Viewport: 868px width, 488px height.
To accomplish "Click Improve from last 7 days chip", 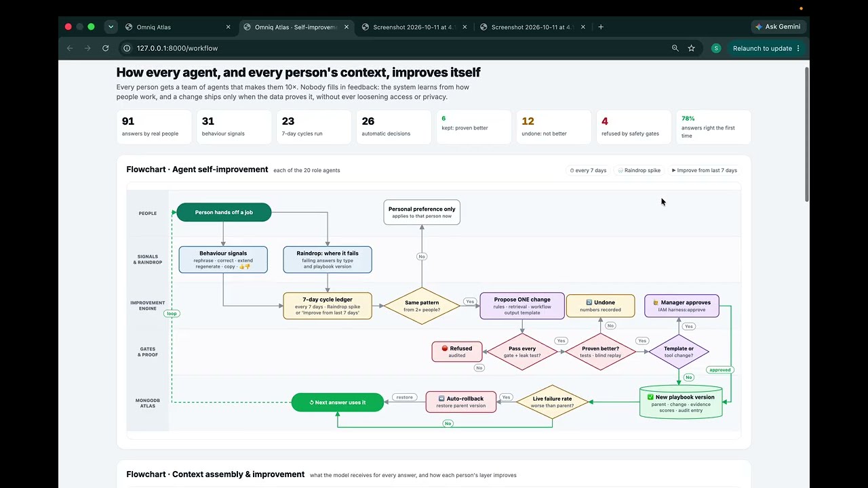I will coord(704,170).
